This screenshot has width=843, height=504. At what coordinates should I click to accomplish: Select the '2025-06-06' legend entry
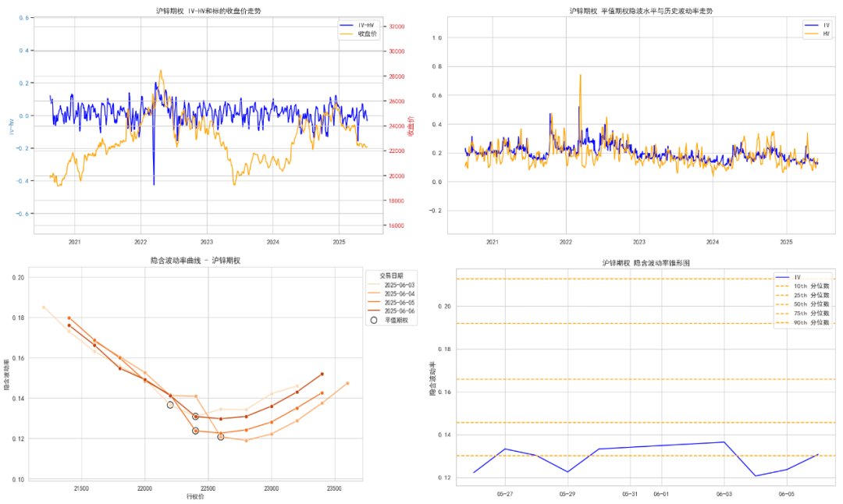pos(391,311)
